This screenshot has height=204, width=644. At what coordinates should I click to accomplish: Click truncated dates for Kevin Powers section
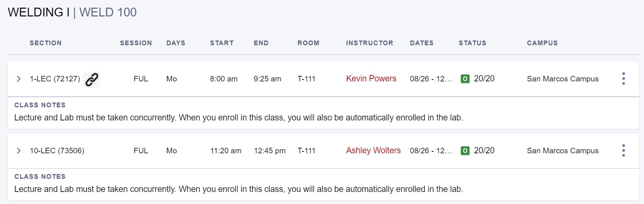tap(431, 79)
